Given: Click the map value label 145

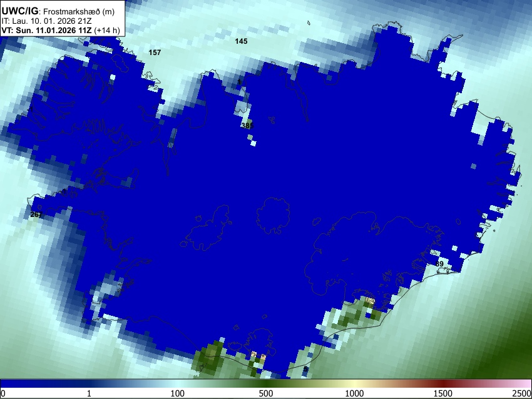Looking at the screenshot, I should pyautogui.click(x=241, y=41).
